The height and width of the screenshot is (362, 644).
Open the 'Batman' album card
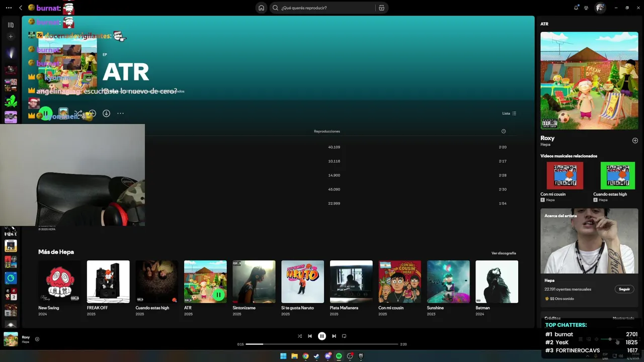[497, 288]
